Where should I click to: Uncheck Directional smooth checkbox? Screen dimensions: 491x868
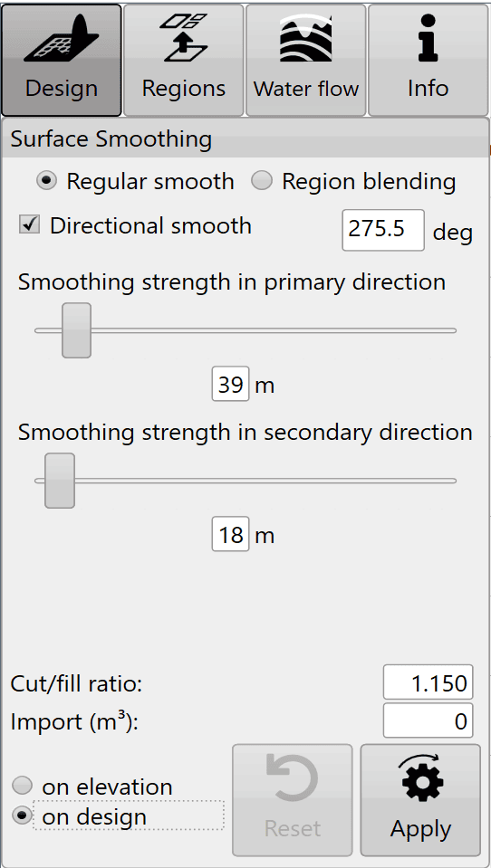(29, 224)
